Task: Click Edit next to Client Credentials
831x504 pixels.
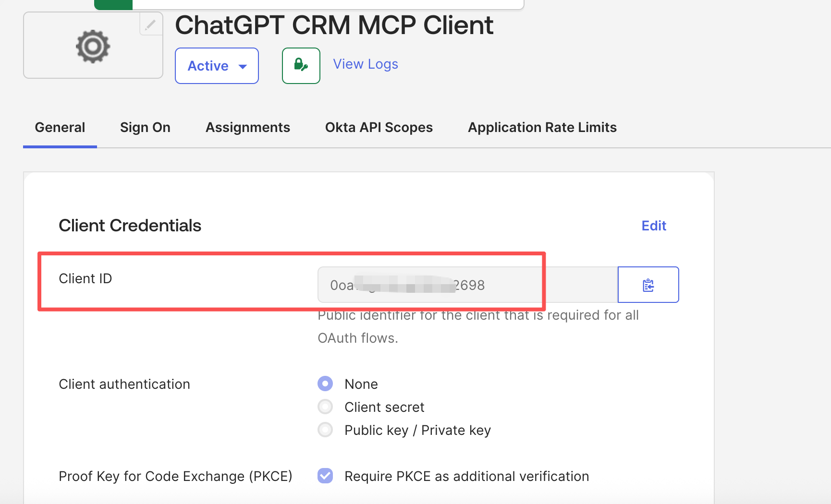Action: pyautogui.click(x=654, y=226)
